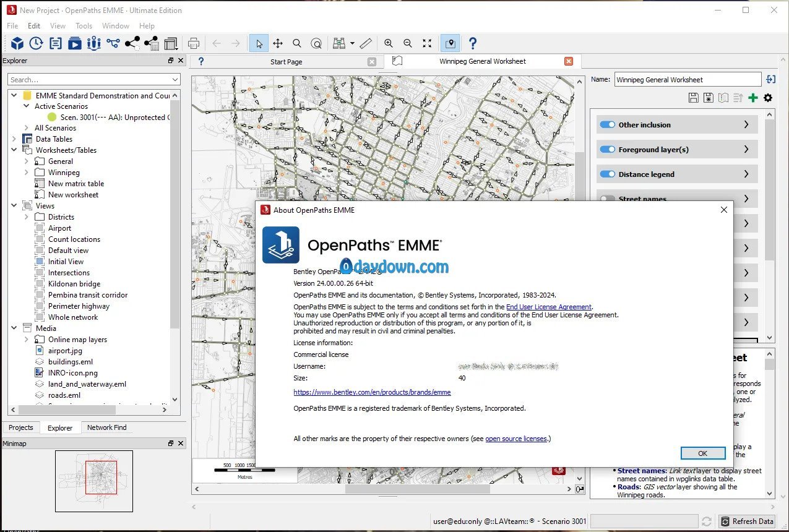
Task: Click the clock icon in the toolbar
Action: [x=37, y=43]
